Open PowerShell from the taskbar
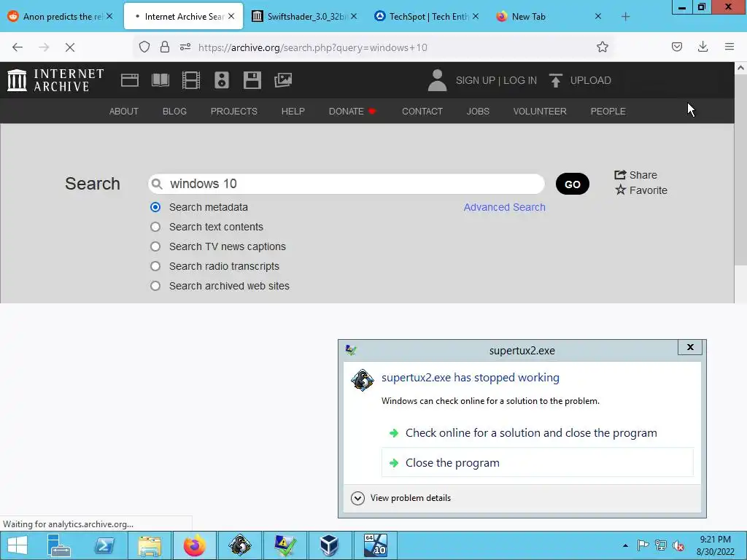747x560 pixels. (104, 545)
